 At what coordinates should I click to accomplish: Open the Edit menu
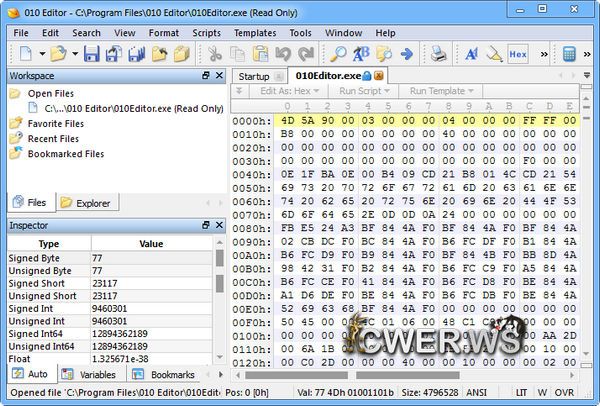click(x=51, y=33)
